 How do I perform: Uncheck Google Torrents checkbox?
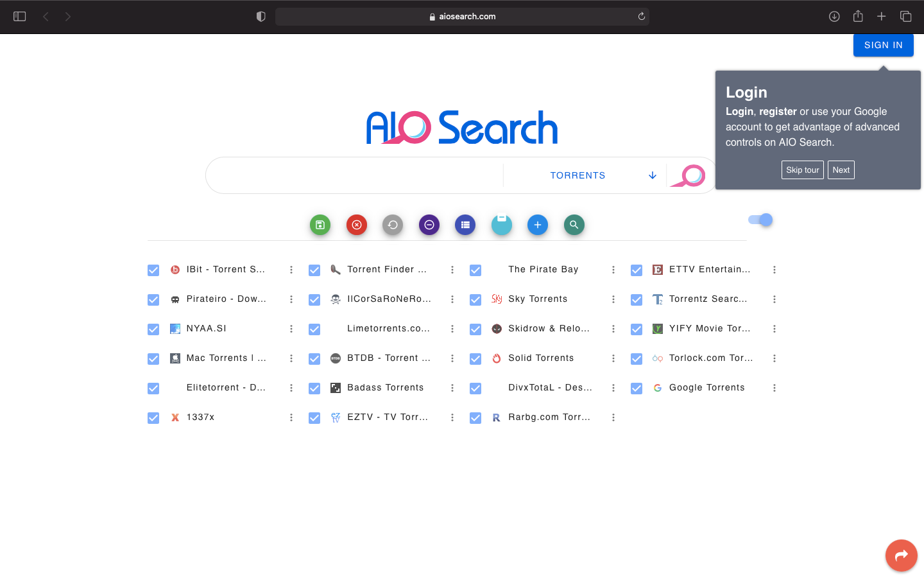[637, 389]
